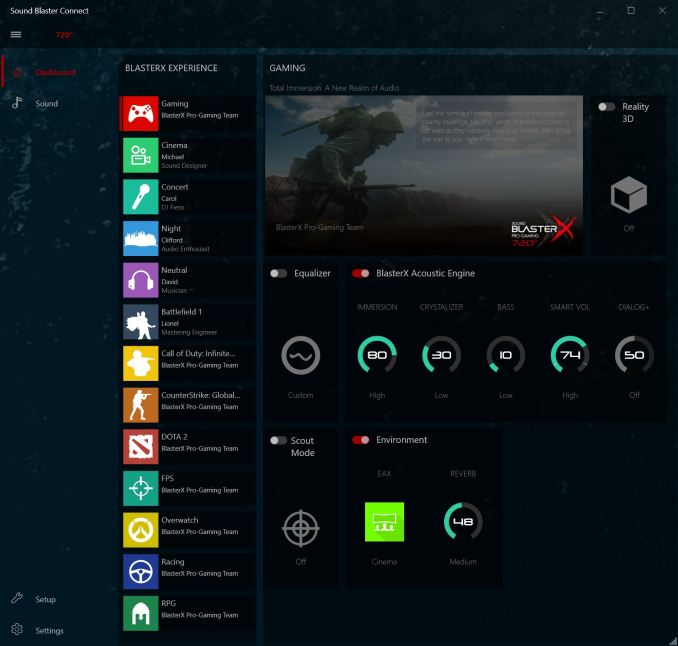
Task: Toggle the Reality 3D switch
Action: pyautogui.click(x=606, y=107)
